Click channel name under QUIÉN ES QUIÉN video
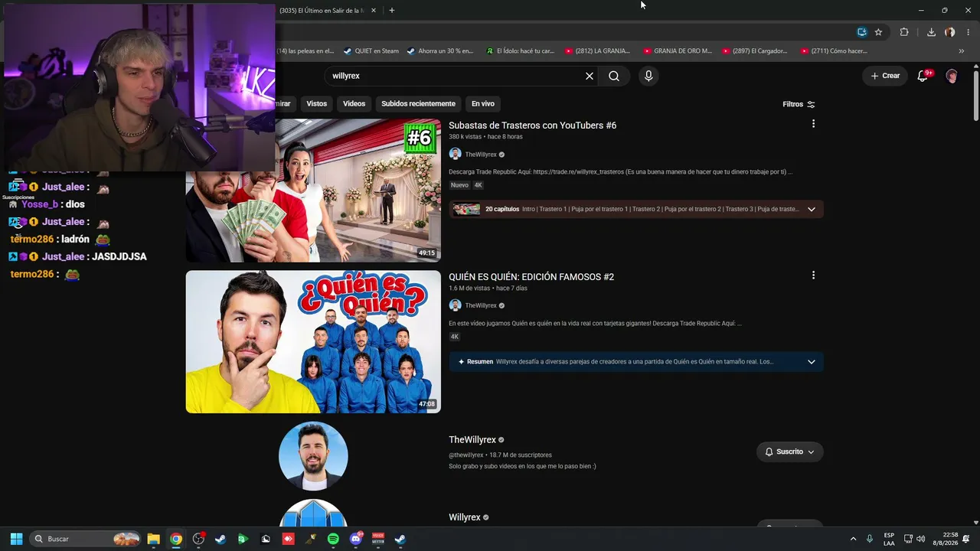The width and height of the screenshot is (980, 551). pyautogui.click(x=481, y=305)
